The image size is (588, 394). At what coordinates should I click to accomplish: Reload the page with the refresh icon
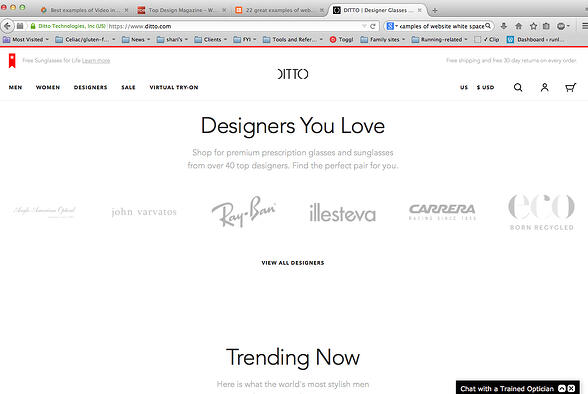click(373, 26)
